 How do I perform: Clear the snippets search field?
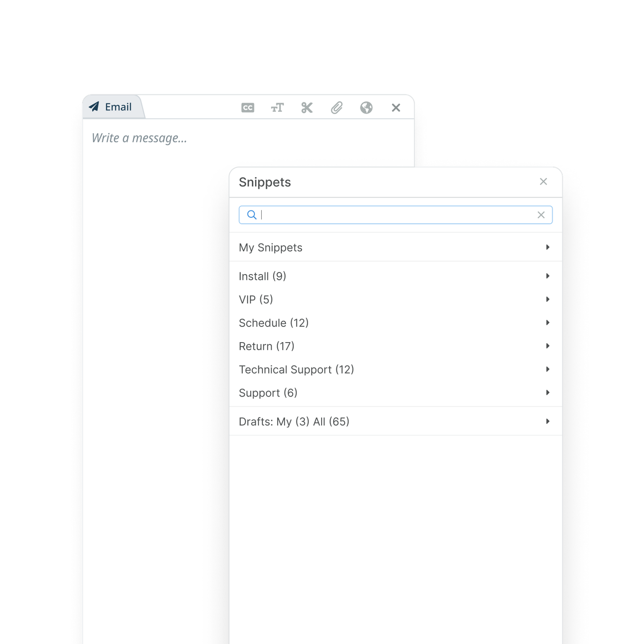pos(541,215)
